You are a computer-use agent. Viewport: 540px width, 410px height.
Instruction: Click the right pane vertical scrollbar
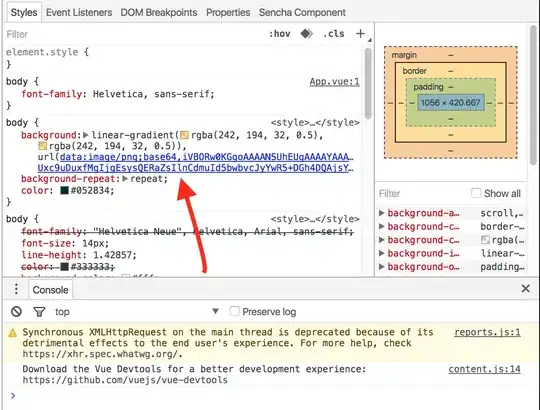point(534,96)
